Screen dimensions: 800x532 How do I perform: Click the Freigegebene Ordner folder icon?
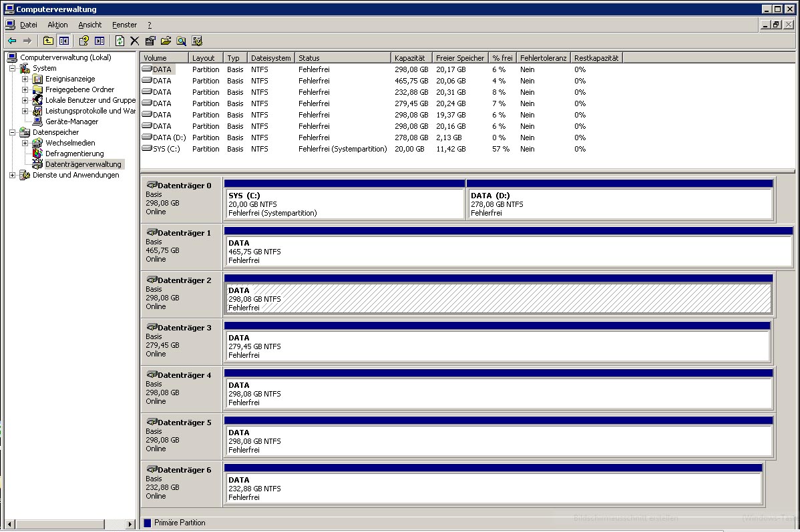(x=37, y=89)
